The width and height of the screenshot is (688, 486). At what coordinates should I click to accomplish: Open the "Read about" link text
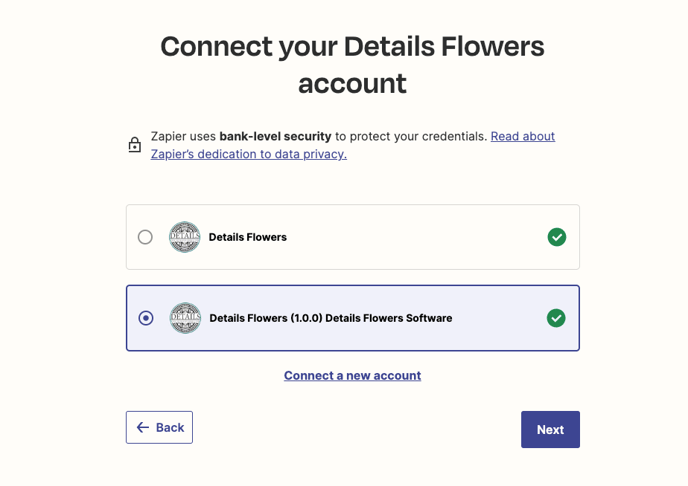(523, 136)
